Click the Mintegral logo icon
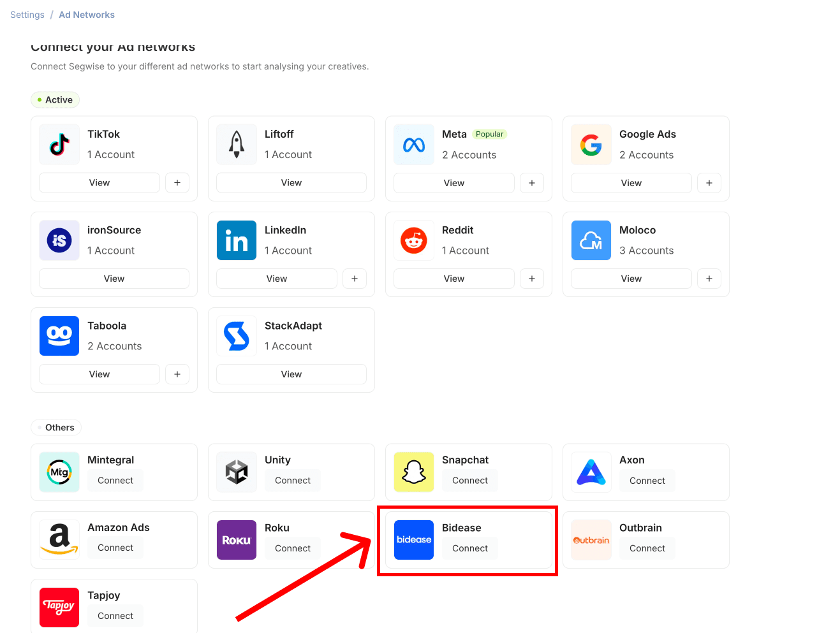The height and width of the screenshot is (633, 840). [x=59, y=472]
